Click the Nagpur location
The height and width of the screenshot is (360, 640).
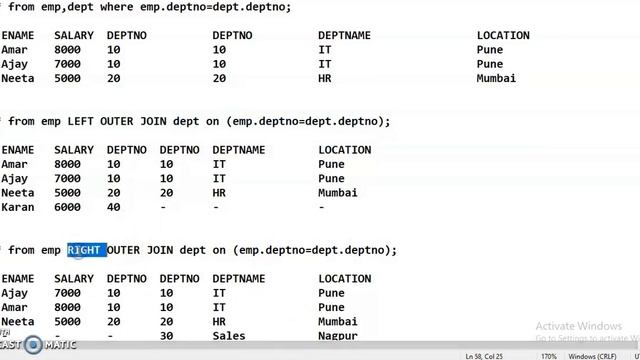point(338,336)
